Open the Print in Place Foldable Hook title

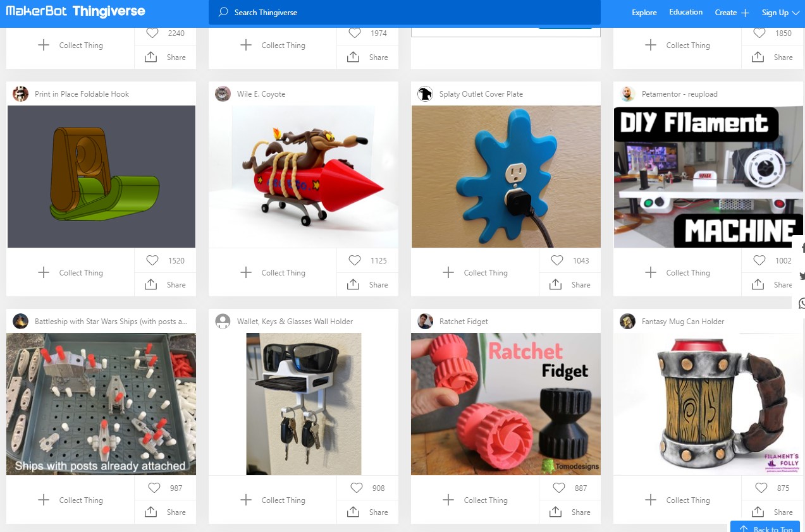tap(82, 94)
